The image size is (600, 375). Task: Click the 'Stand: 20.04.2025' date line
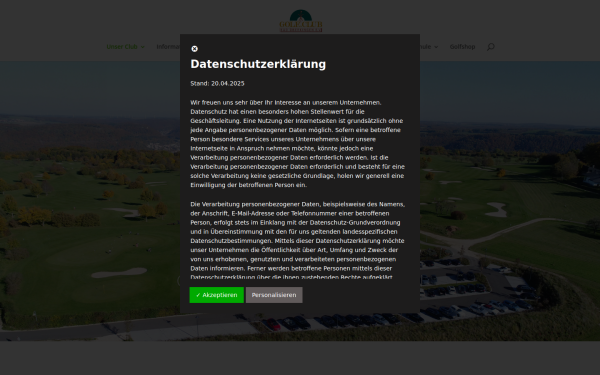tap(217, 83)
